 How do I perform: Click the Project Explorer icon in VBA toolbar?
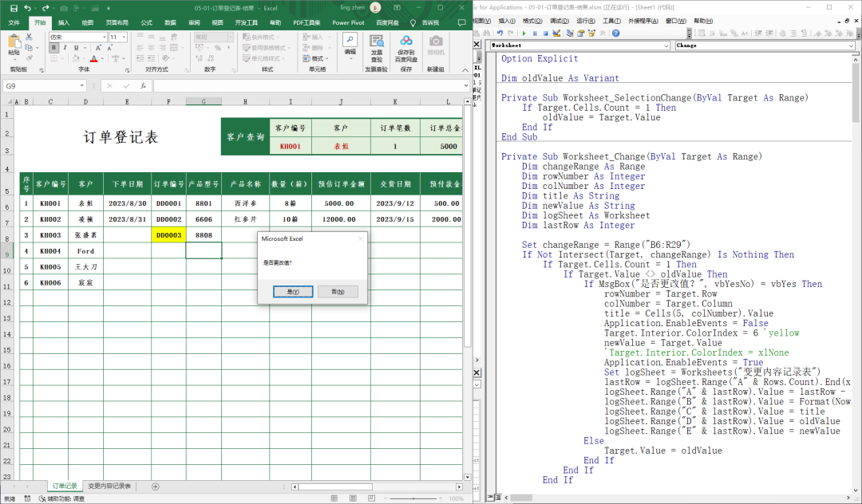click(x=570, y=33)
